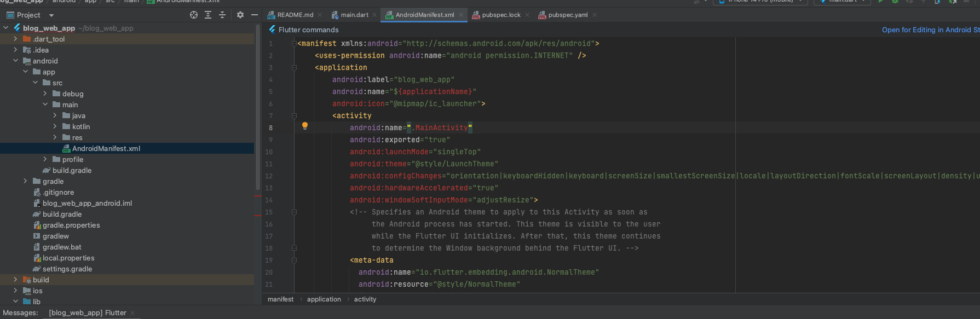Close the main.dart tab
The image size is (980, 319).
(x=375, y=15)
